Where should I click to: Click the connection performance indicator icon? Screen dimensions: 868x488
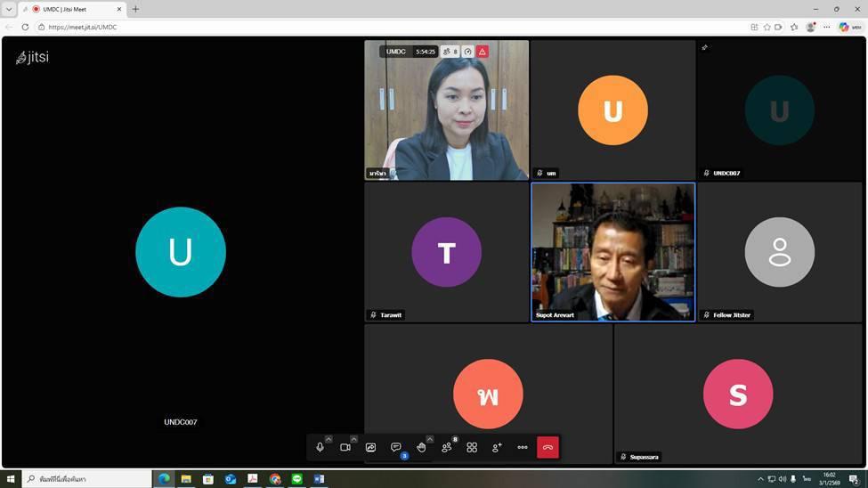[467, 52]
